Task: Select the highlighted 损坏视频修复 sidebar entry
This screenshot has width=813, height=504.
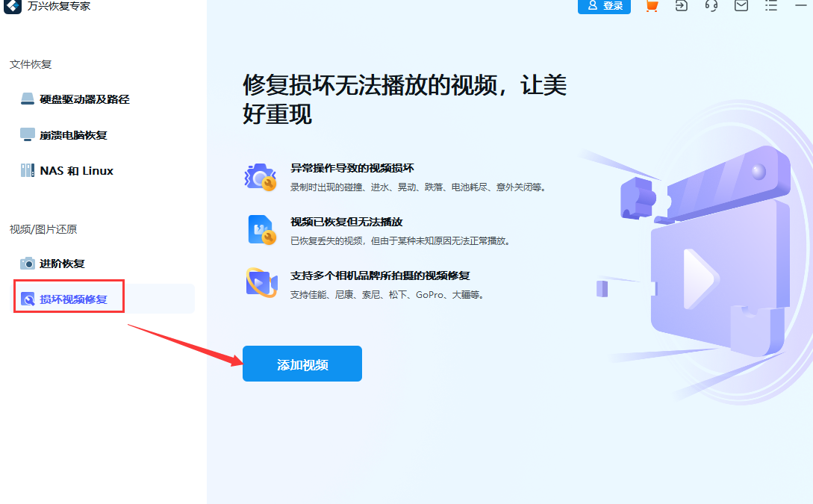Action: 69,298
